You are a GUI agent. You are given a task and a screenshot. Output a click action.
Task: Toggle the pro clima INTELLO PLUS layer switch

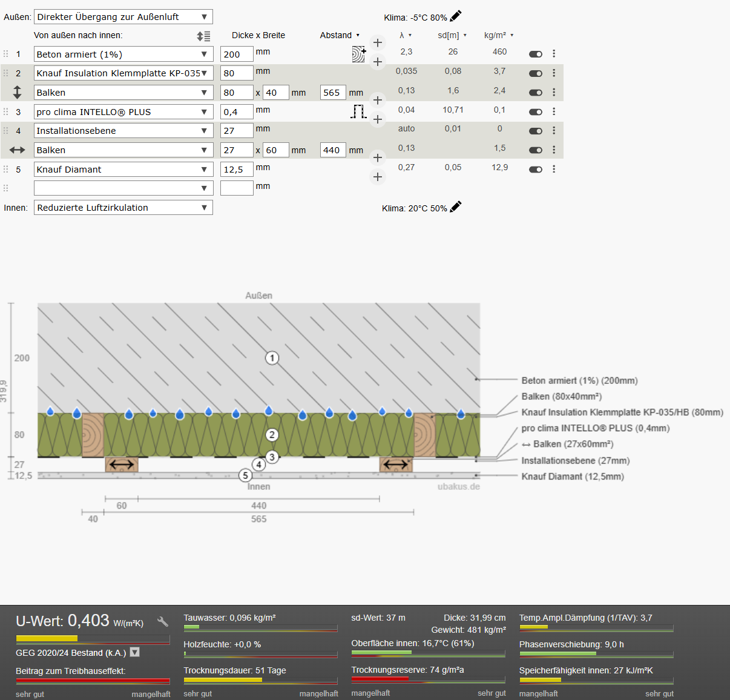coord(535,111)
